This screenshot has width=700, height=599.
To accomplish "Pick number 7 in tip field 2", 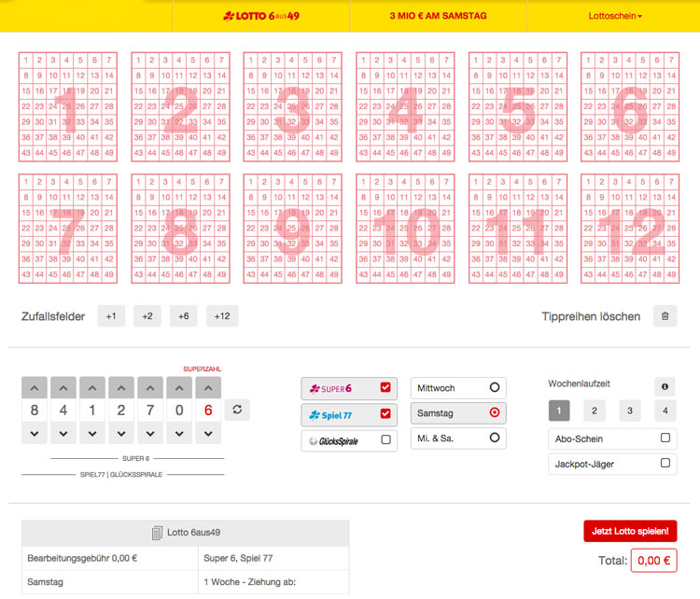I will [x=221, y=61].
